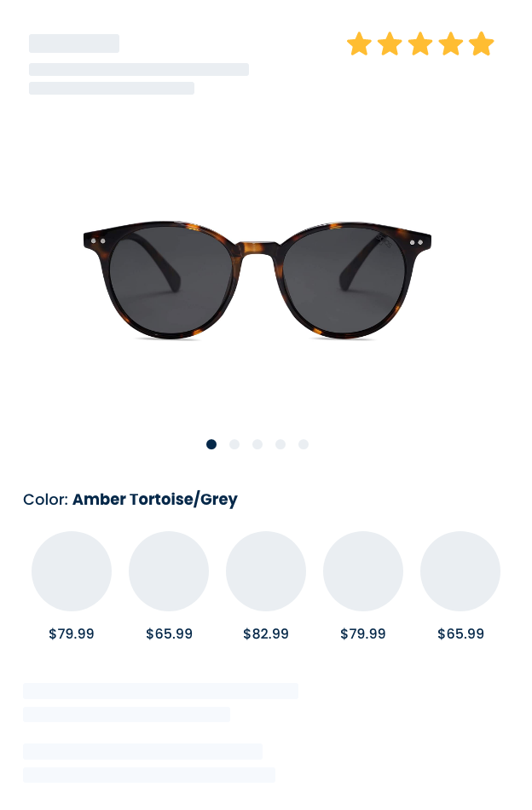The height and width of the screenshot is (810, 532).
Task: Select the last color swatch priced $65.99
Action: (x=460, y=570)
